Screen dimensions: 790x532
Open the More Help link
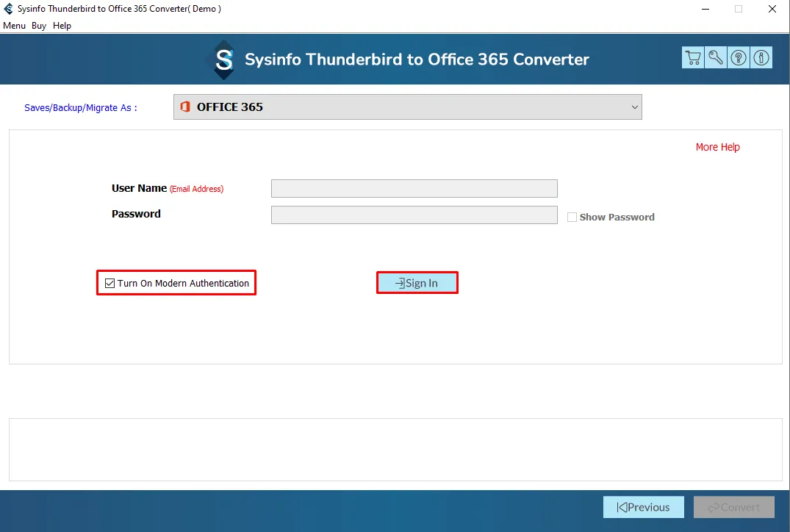click(x=717, y=147)
